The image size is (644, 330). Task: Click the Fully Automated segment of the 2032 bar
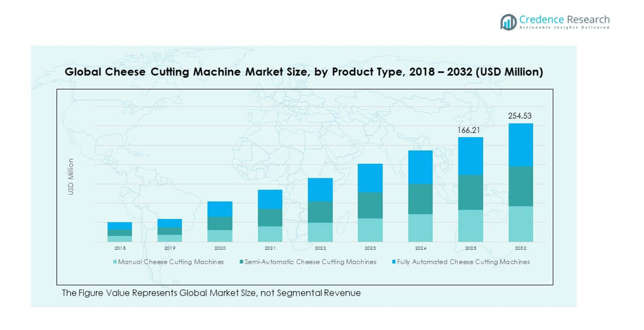(520, 145)
